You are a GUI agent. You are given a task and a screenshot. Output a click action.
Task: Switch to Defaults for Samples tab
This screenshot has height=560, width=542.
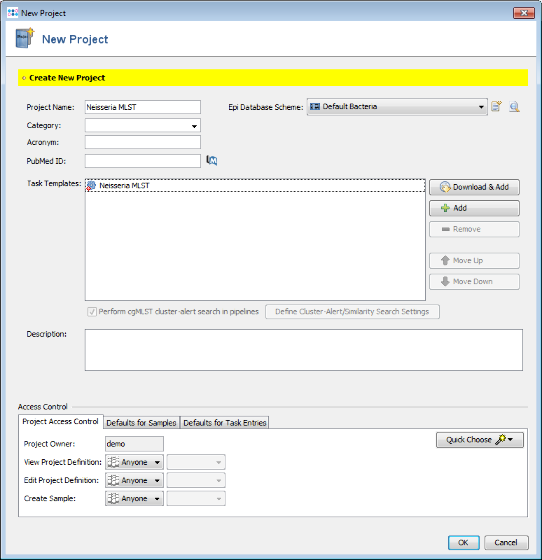[141, 422]
